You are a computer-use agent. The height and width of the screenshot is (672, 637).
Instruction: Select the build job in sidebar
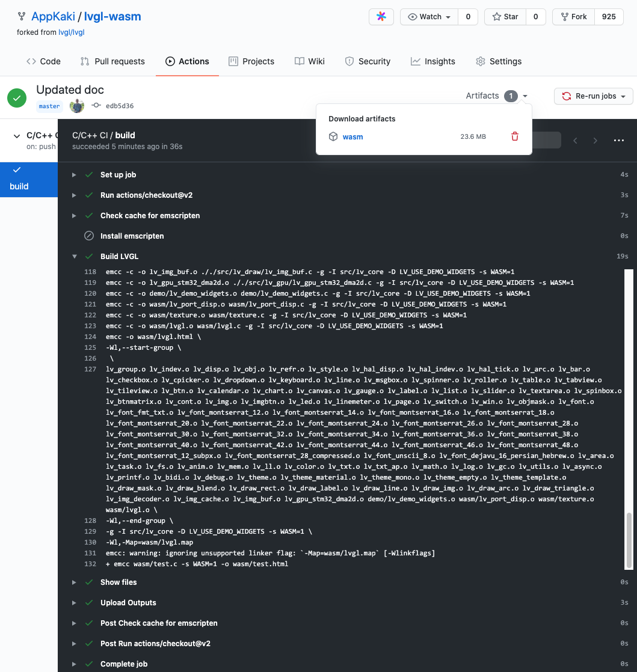(19, 186)
